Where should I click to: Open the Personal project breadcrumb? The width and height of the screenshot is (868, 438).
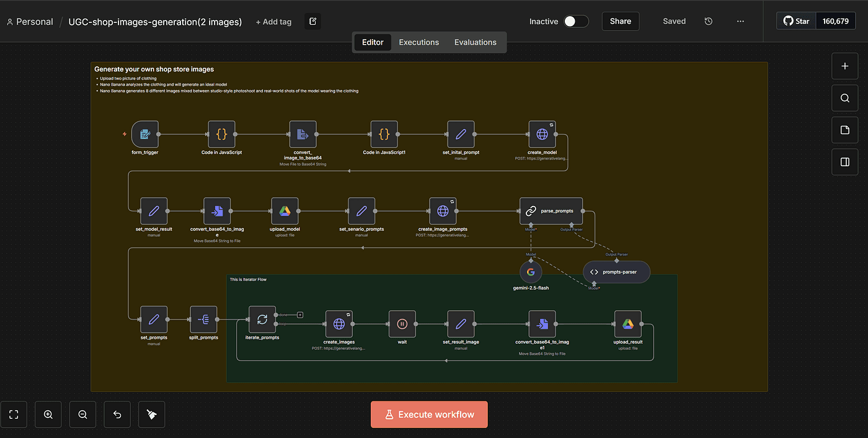pos(30,22)
